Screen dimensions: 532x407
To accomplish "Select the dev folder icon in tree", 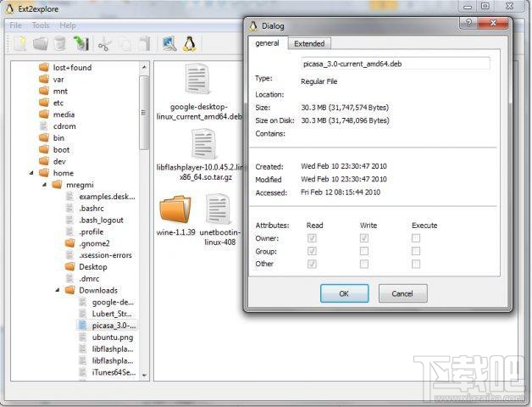I will (x=44, y=161).
